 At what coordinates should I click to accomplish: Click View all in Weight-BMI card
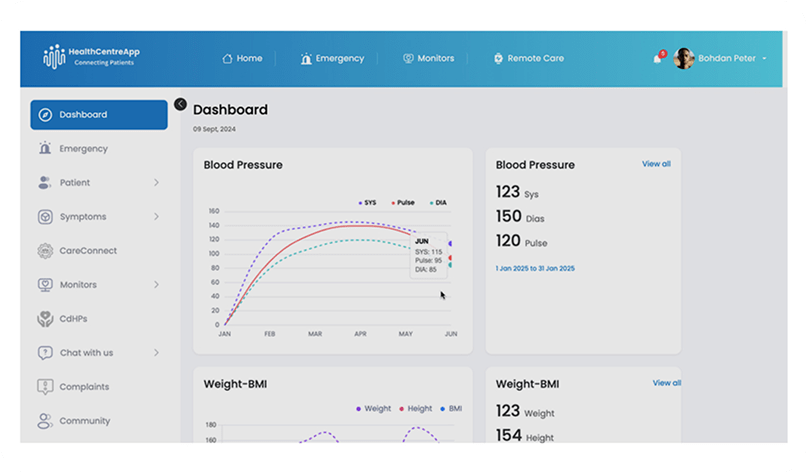click(666, 383)
